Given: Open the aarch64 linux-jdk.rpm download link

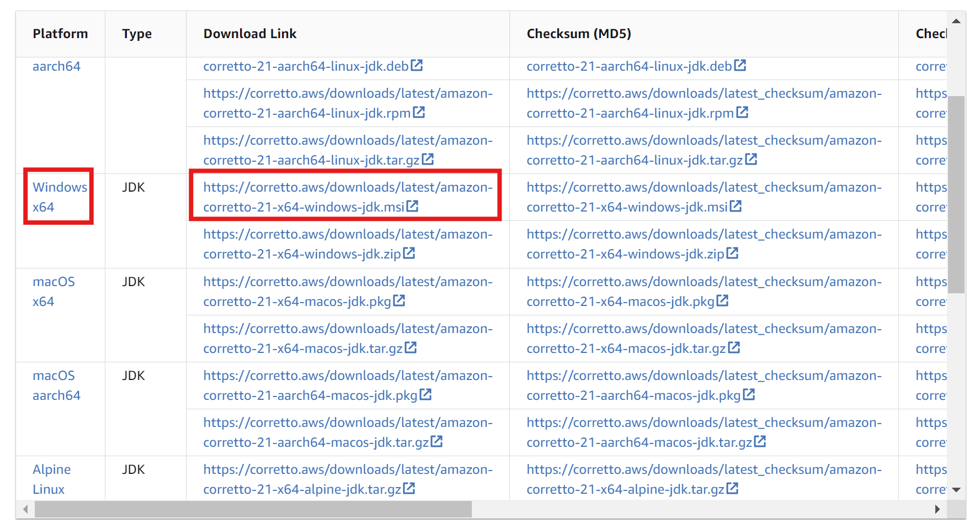Looking at the screenshot, I should pyautogui.click(x=348, y=103).
